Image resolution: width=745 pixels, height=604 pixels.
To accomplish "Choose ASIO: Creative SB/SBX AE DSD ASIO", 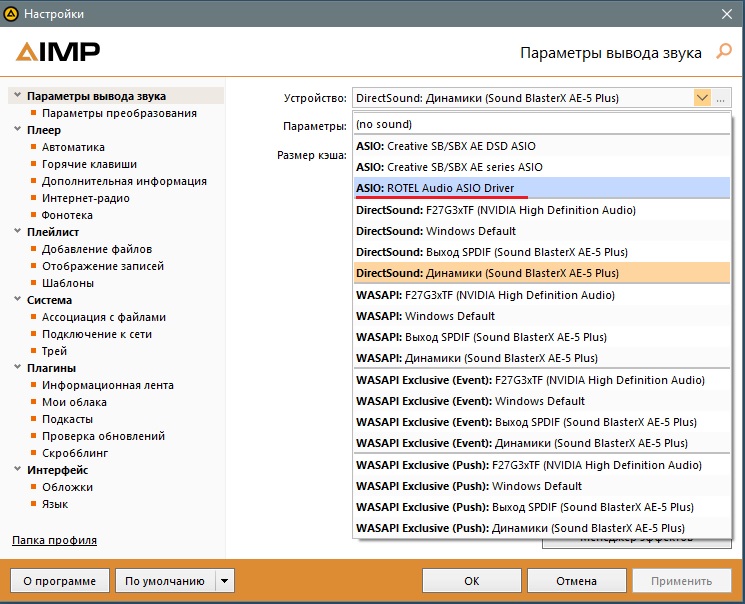I will point(542,146).
